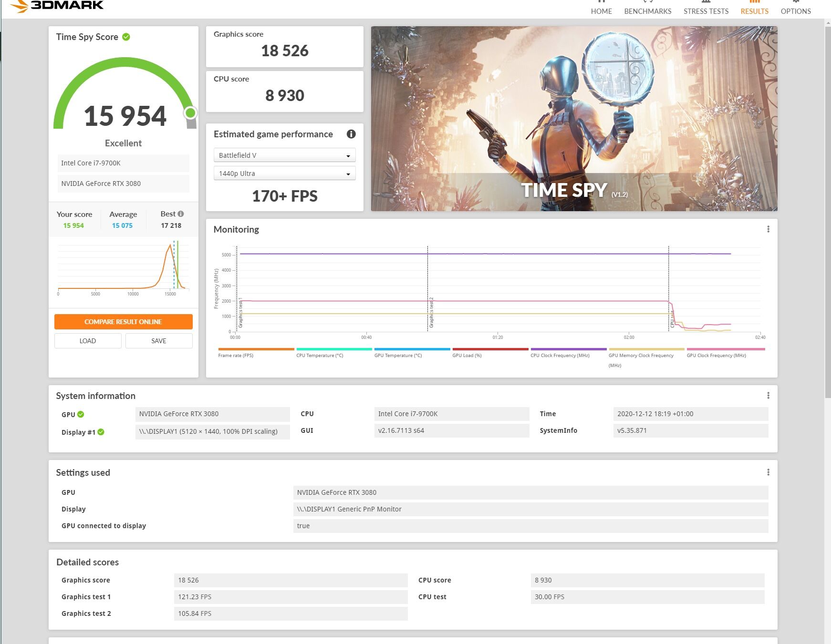Click the Your score value 15 954
The height and width of the screenshot is (644, 831).
click(73, 225)
